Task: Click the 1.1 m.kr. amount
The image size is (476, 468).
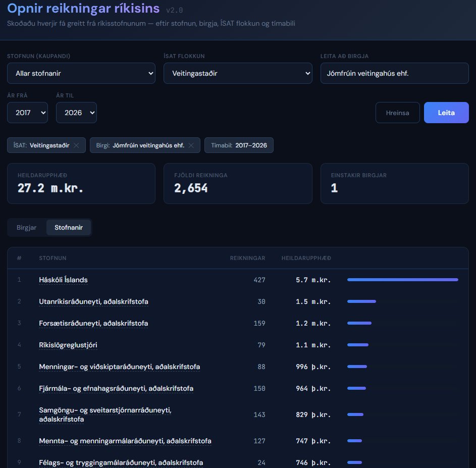Action: [313, 345]
